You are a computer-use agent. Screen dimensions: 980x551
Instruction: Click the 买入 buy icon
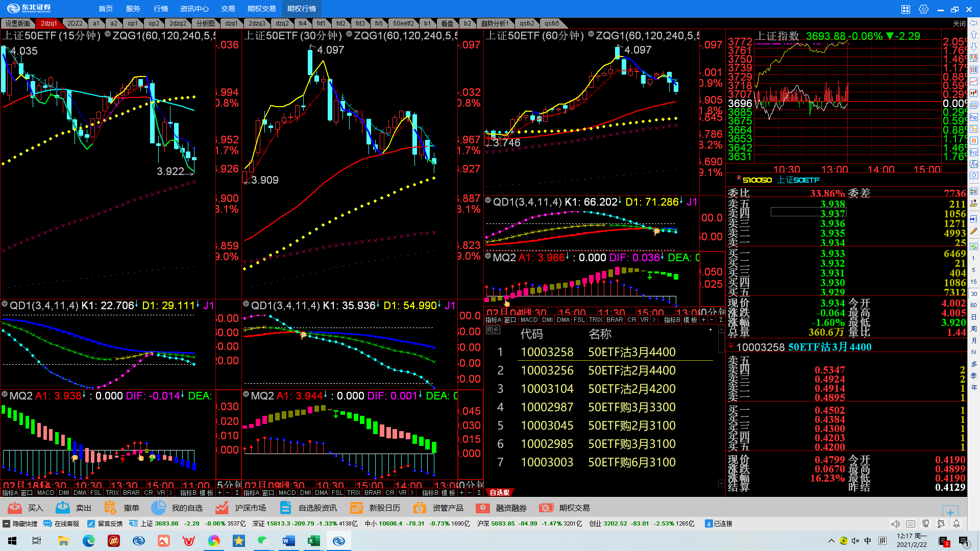[15, 508]
